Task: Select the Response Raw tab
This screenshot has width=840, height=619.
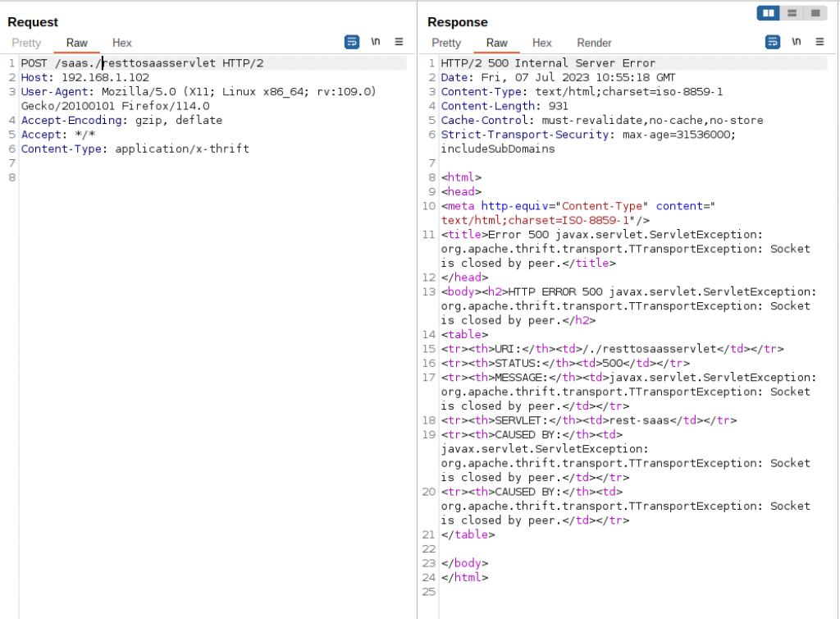Action: click(x=497, y=43)
